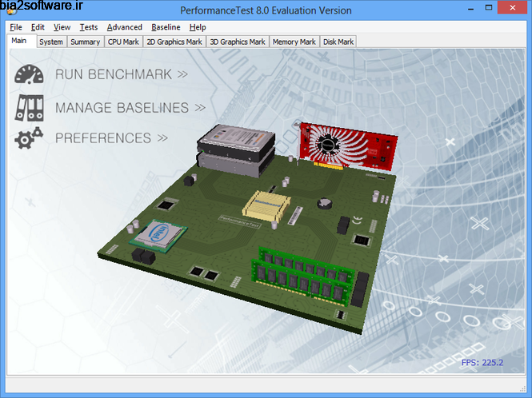
Task: Click the gears Preferences icon
Action: coord(29,138)
